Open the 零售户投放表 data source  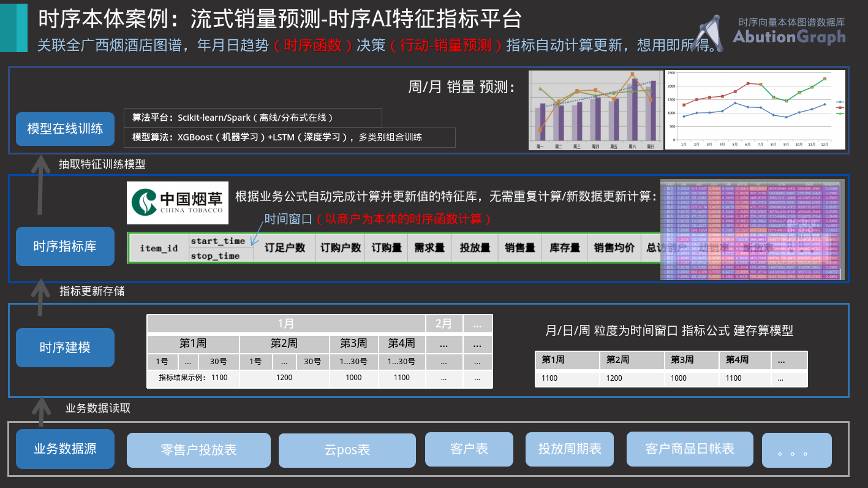[198, 450]
